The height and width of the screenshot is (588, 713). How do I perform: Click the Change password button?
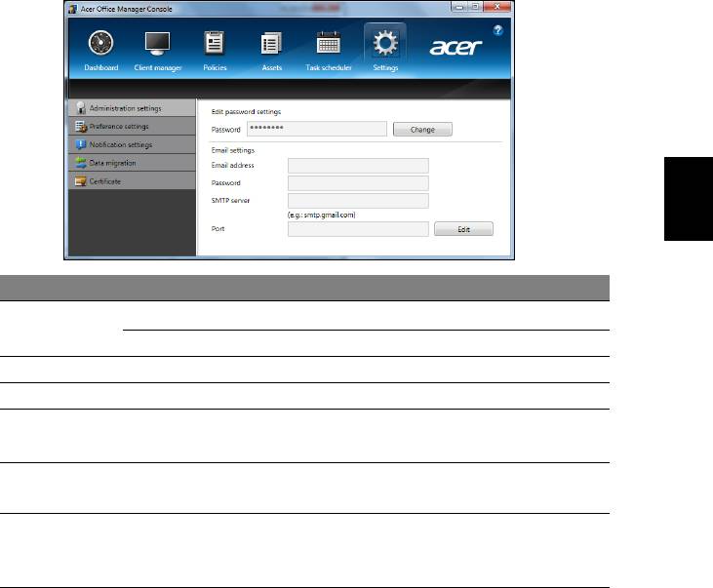pyautogui.click(x=422, y=129)
